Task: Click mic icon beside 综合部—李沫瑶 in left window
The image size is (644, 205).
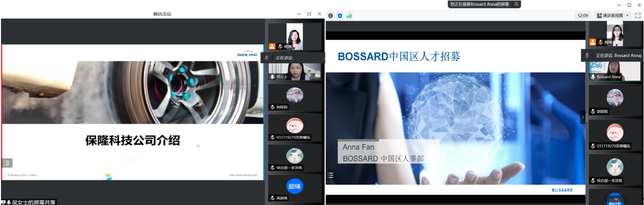Action: pyautogui.click(x=273, y=167)
